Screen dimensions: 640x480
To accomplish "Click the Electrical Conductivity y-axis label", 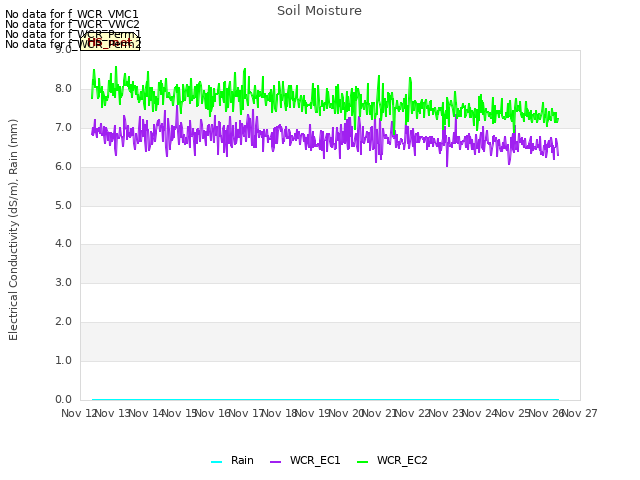I will pos(13,229).
